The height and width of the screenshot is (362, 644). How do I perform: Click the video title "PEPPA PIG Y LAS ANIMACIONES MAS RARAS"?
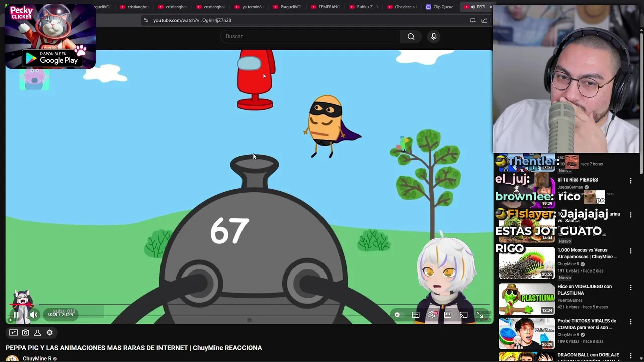pyautogui.click(x=134, y=348)
